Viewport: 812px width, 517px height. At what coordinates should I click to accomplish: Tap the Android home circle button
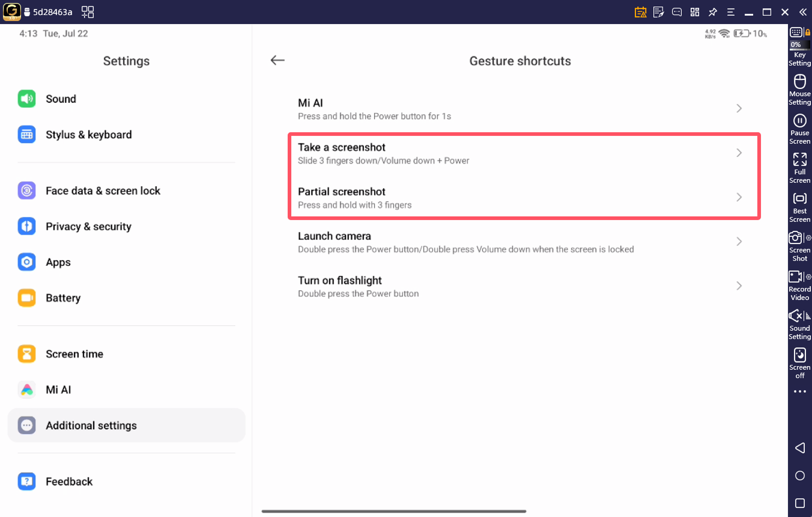click(799, 476)
